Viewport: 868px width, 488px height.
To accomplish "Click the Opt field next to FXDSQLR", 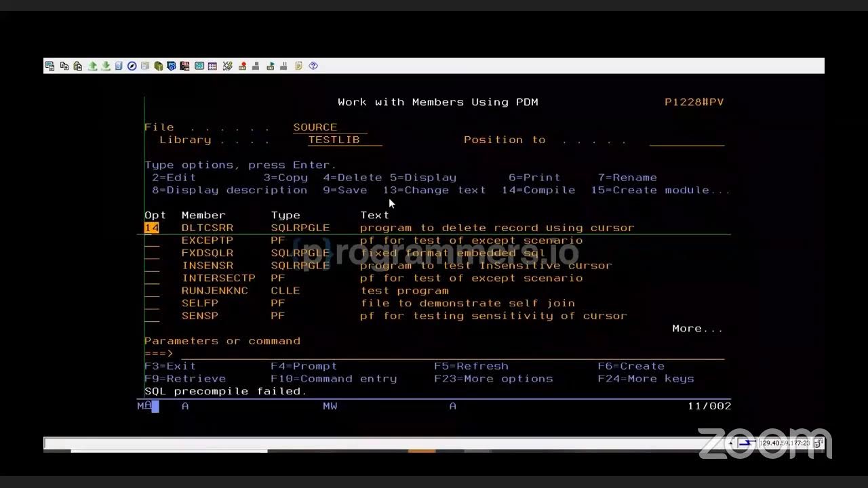I will 152,253.
